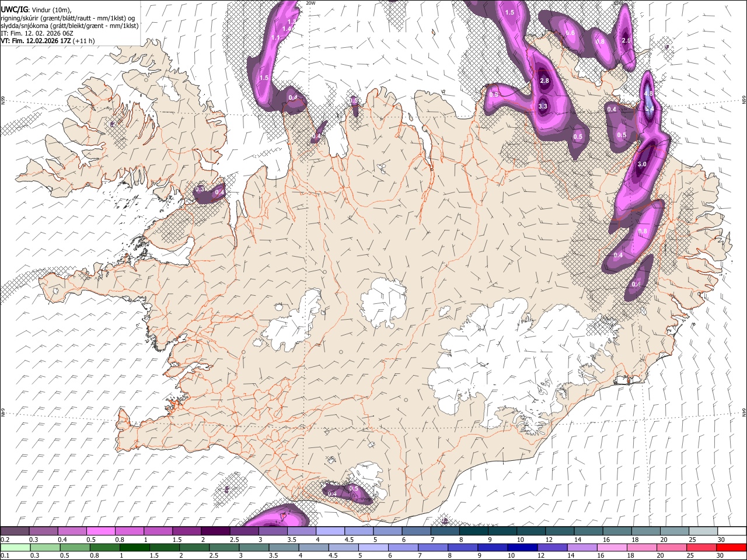The image size is (747, 560).
Task: Pick the light pink 16–18 rain legend swatch
Action: point(612,547)
